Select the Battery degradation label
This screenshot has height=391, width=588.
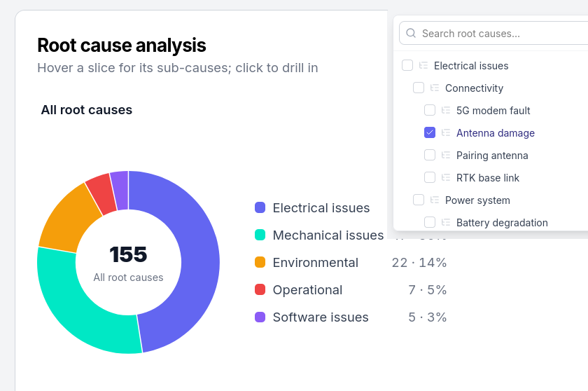click(x=502, y=223)
